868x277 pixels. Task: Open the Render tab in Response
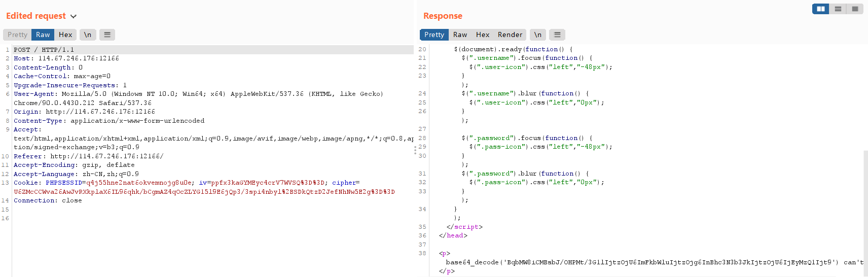click(x=510, y=34)
